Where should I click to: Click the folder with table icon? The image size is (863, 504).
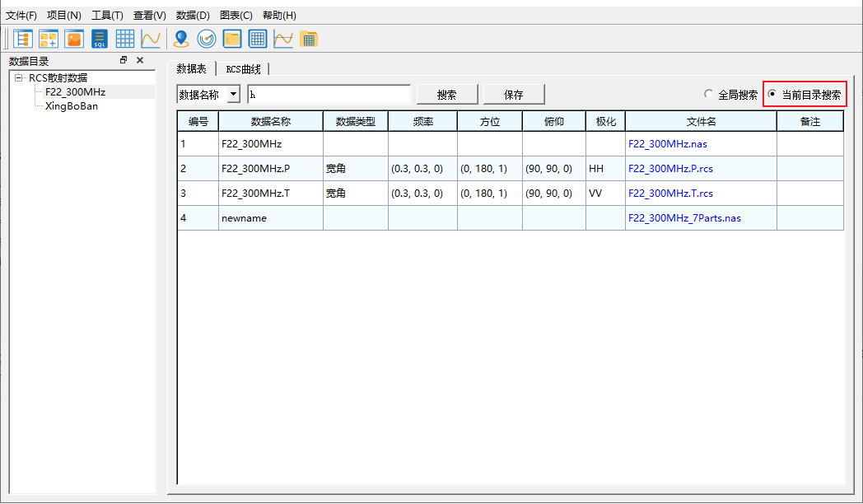pos(309,39)
